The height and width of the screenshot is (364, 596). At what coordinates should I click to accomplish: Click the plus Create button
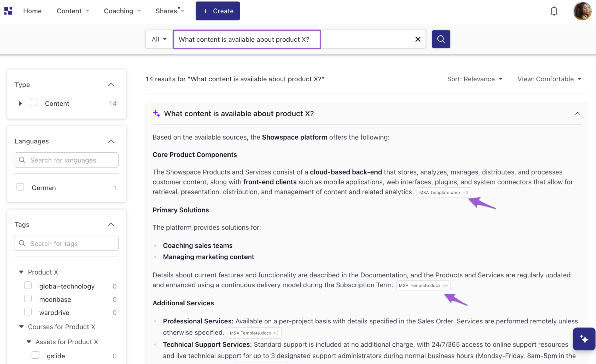(217, 11)
